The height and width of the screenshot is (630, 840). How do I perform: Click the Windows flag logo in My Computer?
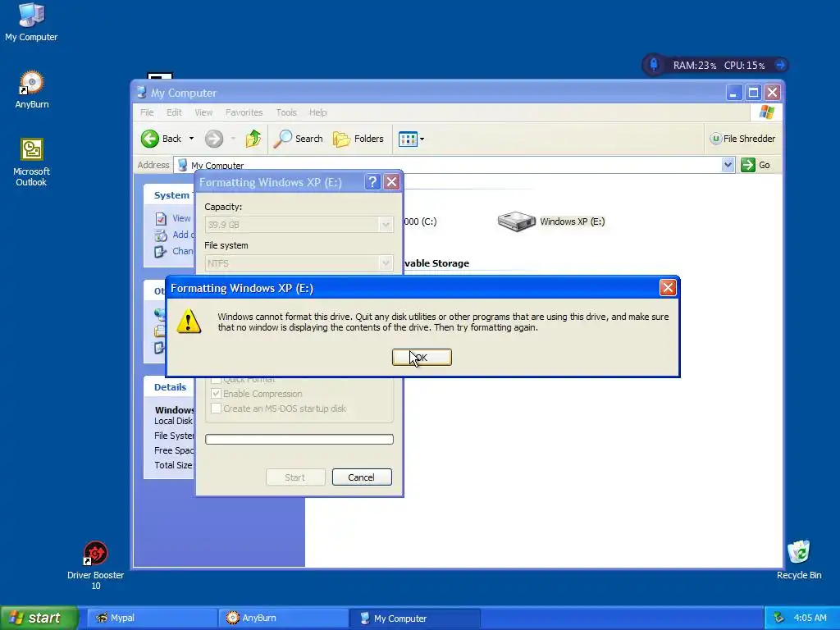click(767, 112)
